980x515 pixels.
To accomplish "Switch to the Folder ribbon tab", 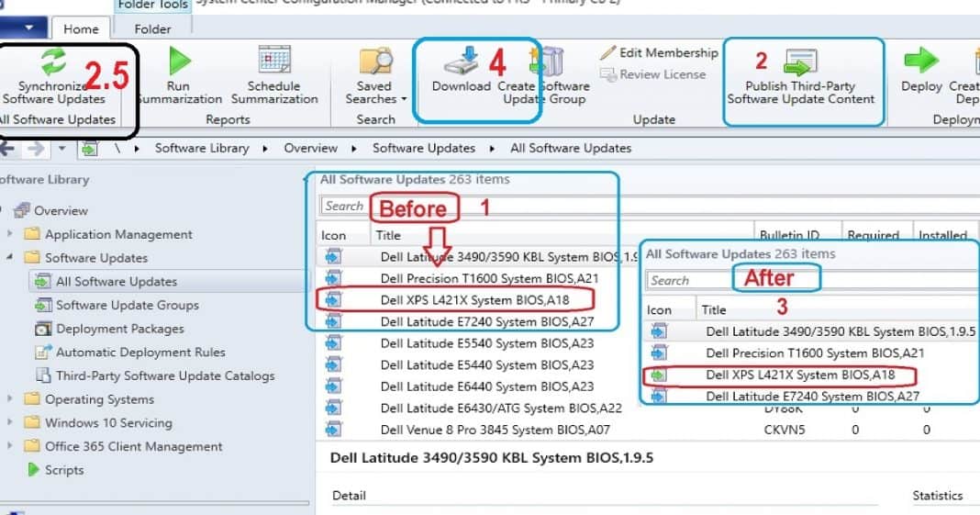I will (152, 28).
